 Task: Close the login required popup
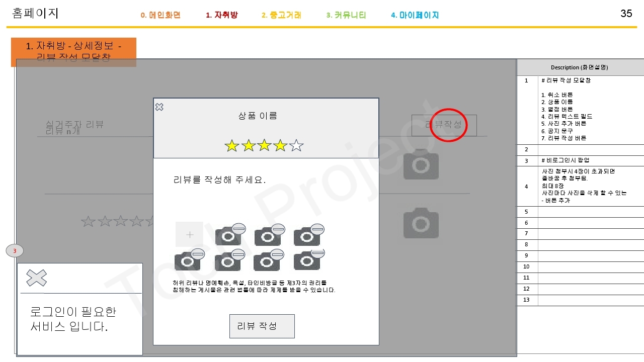tap(36, 278)
